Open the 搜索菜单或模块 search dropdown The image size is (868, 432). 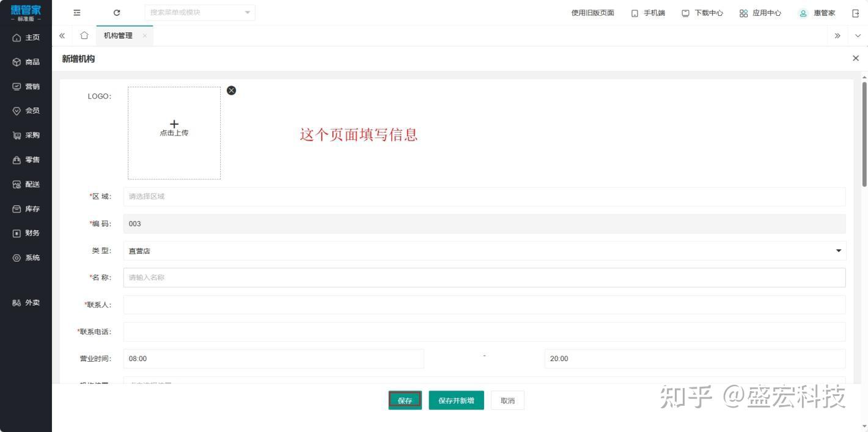tap(200, 12)
